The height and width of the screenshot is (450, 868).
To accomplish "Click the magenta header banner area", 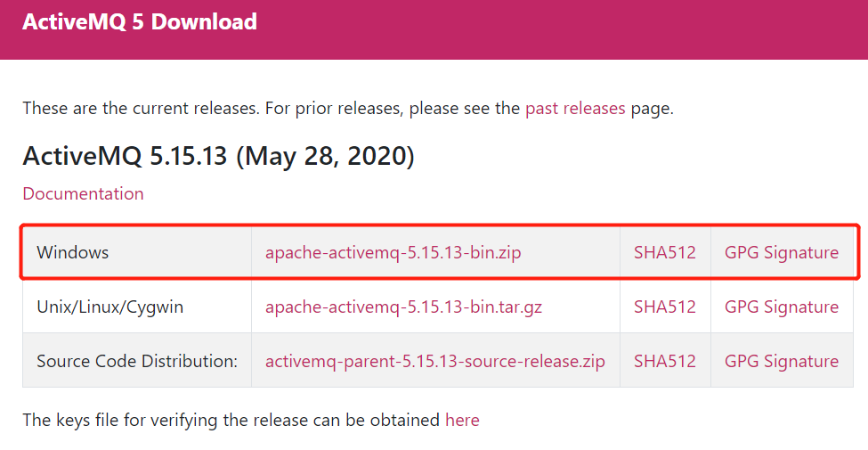I will 434,29.
